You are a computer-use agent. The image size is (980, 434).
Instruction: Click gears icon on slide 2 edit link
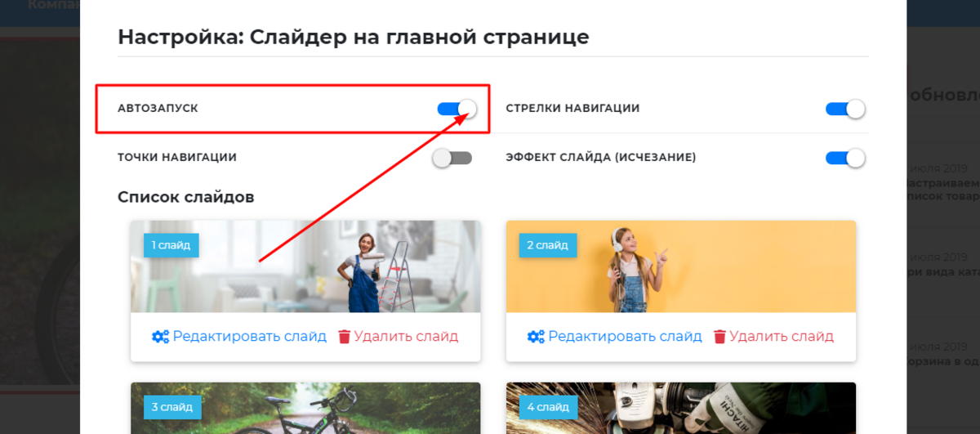(x=537, y=337)
